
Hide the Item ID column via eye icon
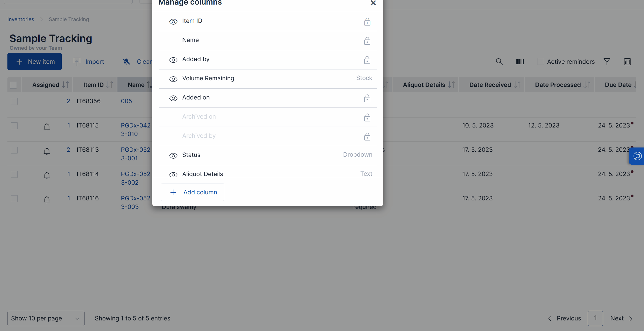tap(173, 22)
